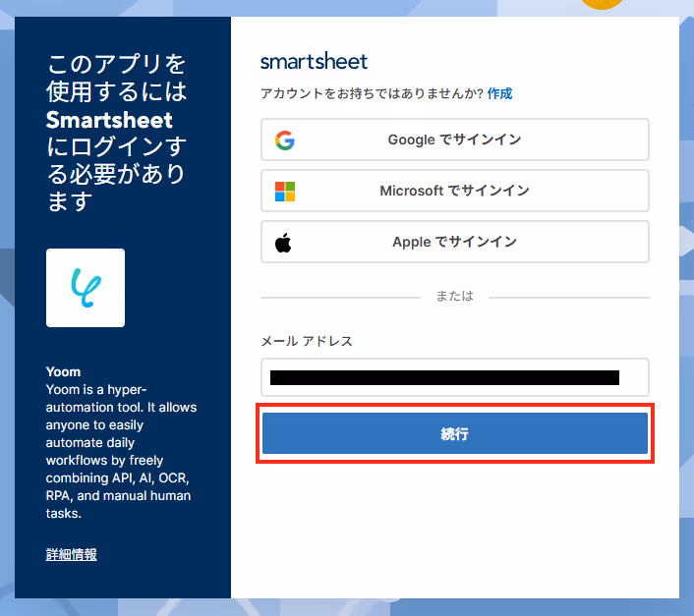Open the 詳細情報 link
The image size is (694, 616).
(x=71, y=554)
